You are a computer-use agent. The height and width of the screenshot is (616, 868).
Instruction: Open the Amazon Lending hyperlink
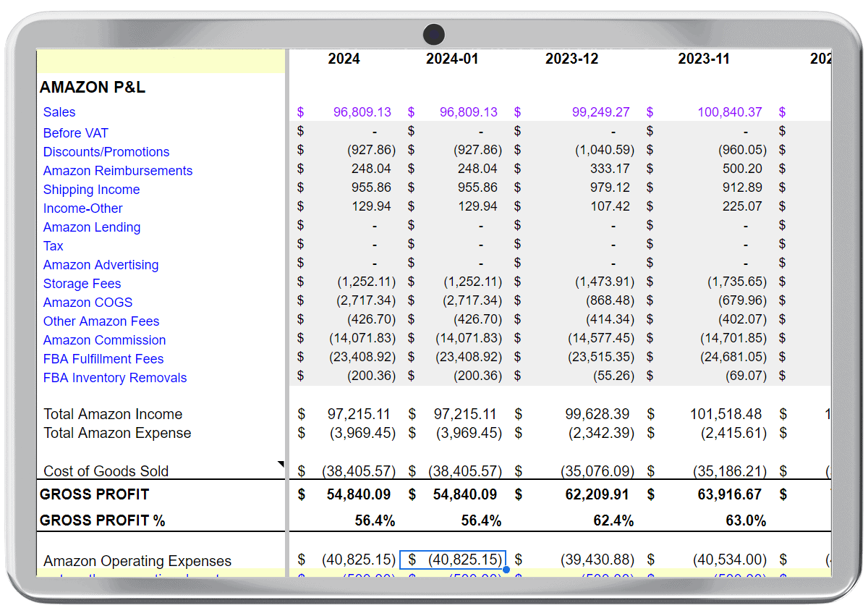coord(92,227)
